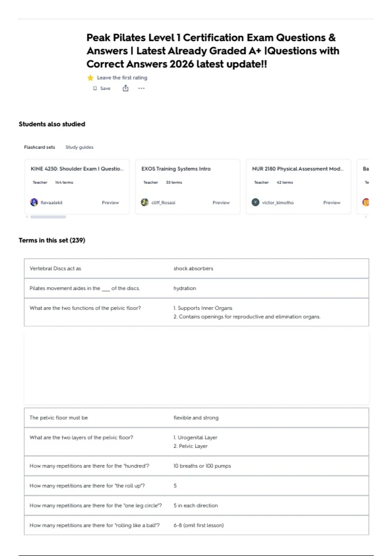Switch to the Study guides tab
392x556 pixels.
click(x=79, y=147)
